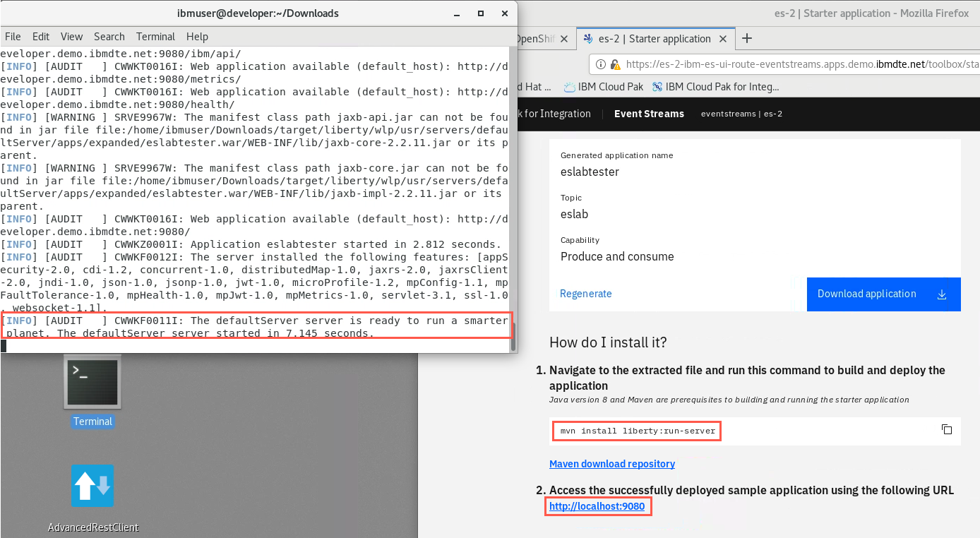The height and width of the screenshot is (538, 980).
Task: Close the es-2 Starter application tab
Action: point(722,39)
